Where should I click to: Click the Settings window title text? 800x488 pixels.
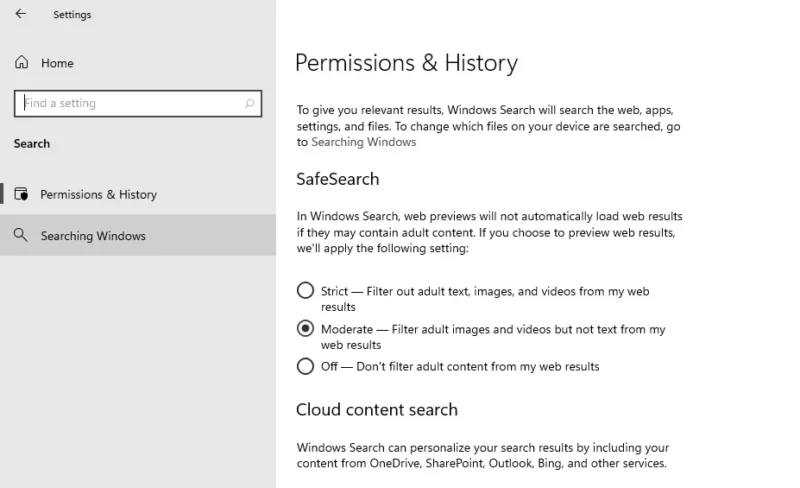coord(72,15)
